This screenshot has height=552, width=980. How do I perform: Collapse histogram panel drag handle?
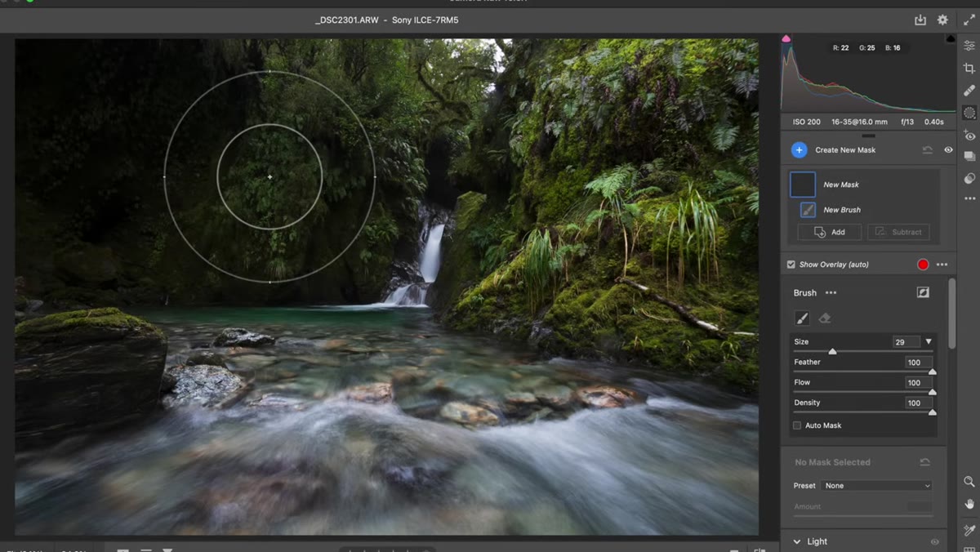tap(868, 136)
